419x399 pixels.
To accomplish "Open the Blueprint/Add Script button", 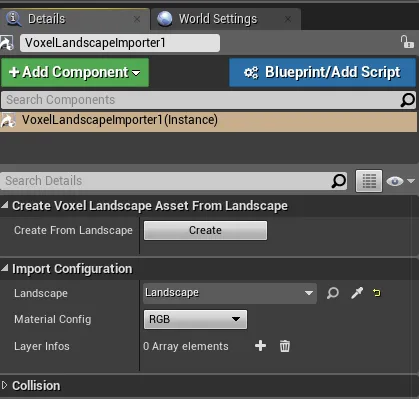I will coord(322,72).
